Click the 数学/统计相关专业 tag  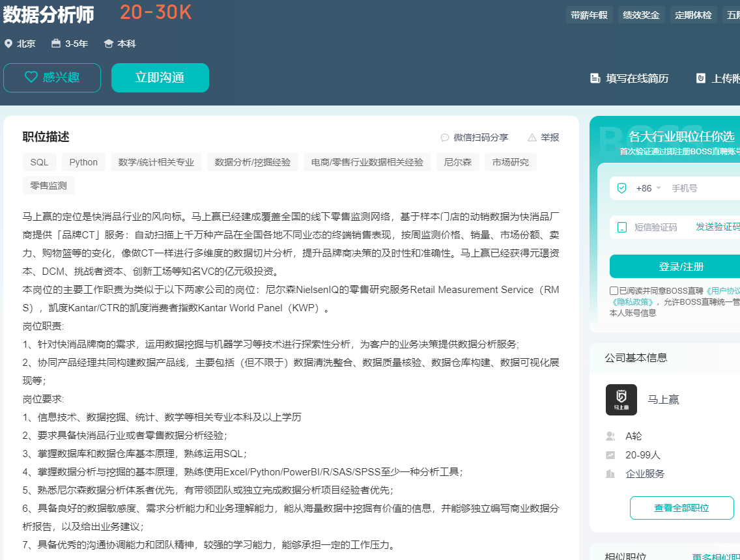[156, 162]
